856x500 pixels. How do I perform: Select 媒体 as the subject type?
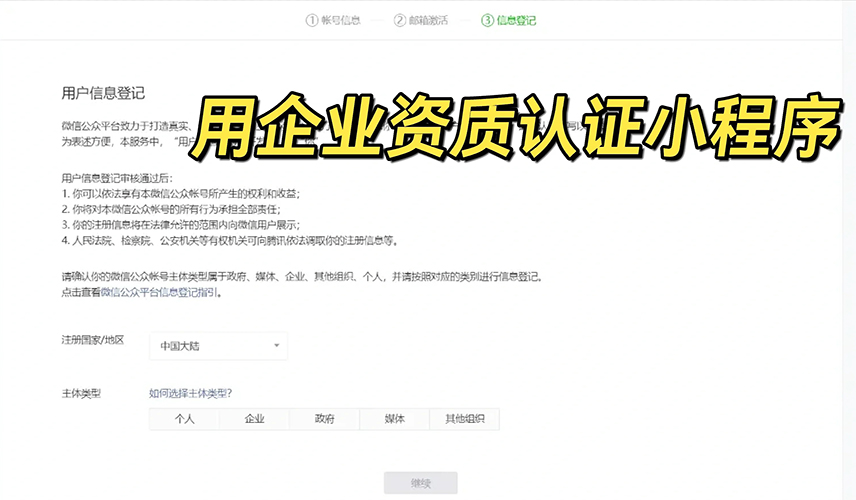[x=394, y=419]
